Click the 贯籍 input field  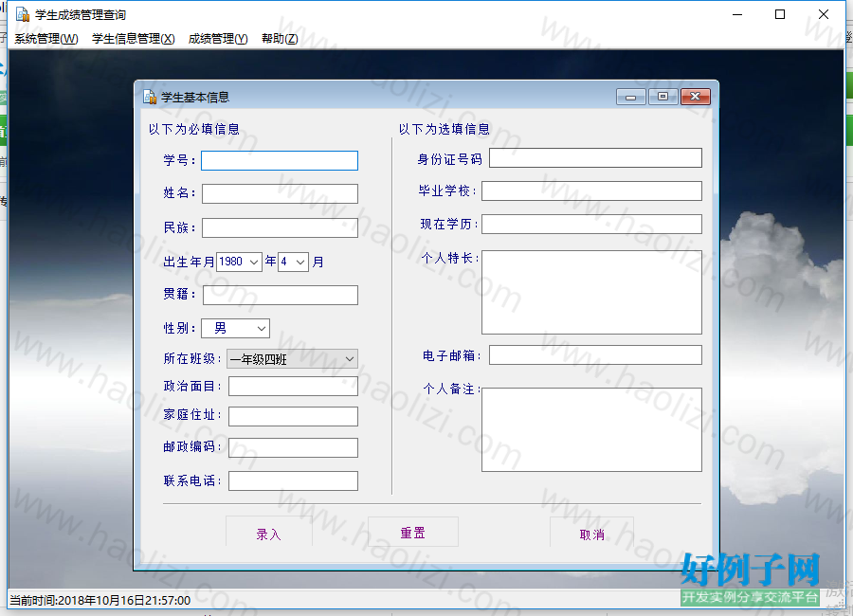(281, 295)
